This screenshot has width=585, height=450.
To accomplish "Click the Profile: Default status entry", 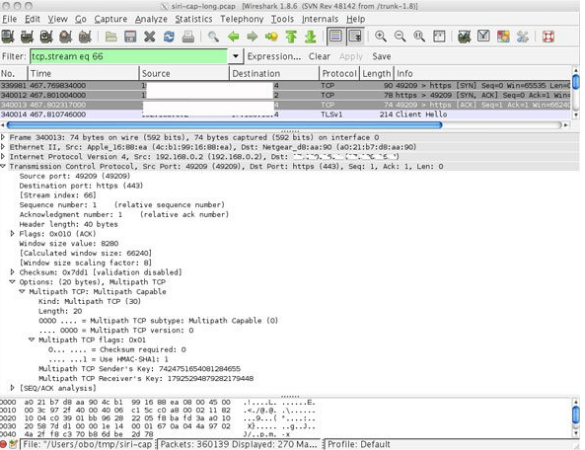I will [x=359, y=444].
